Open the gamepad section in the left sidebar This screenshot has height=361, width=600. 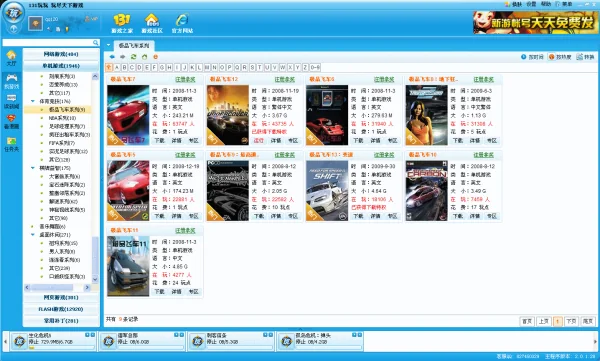pos(11,81)
